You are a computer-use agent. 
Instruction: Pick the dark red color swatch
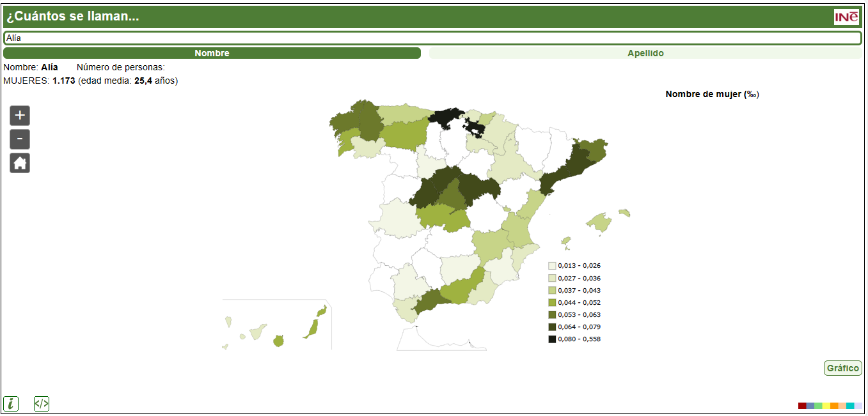802,406
